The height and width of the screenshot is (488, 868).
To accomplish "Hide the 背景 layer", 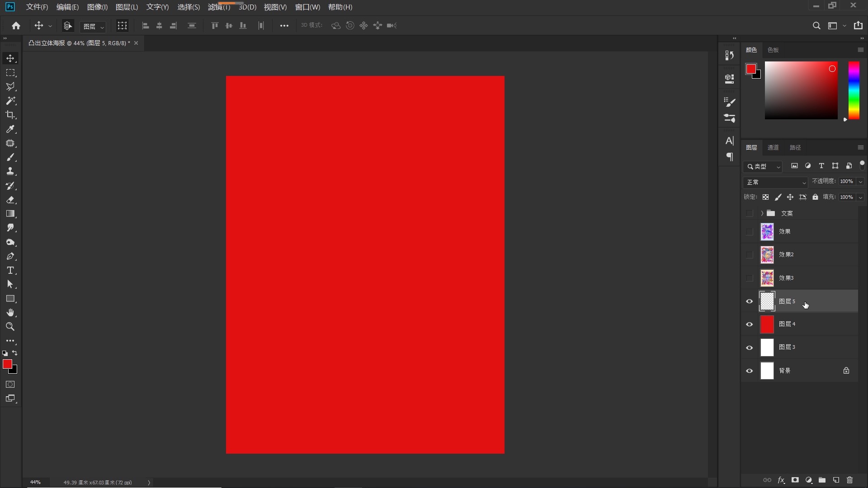I will click(750, 371).
